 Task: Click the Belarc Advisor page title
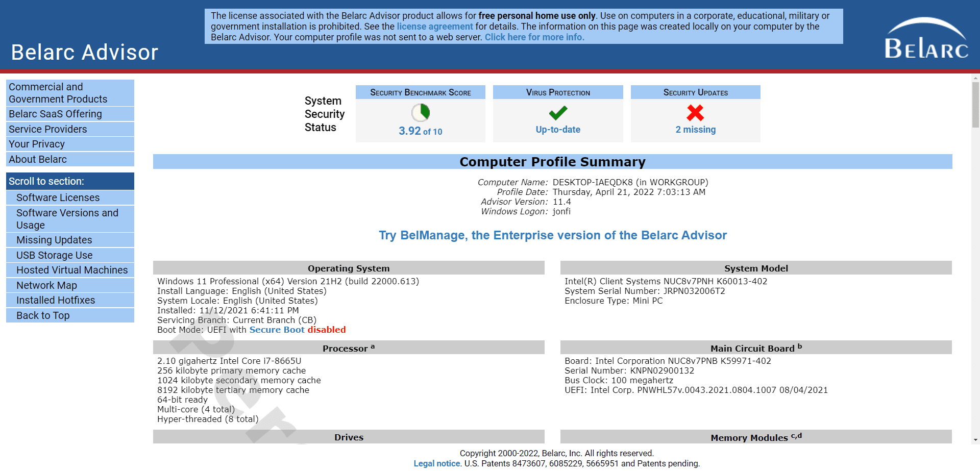coord(85,52)
